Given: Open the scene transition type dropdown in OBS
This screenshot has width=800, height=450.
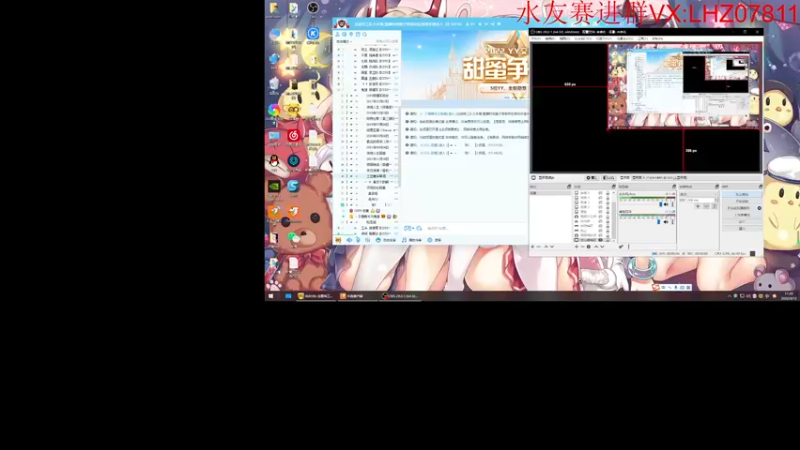Looking at the screenshot, I should 698,194.
